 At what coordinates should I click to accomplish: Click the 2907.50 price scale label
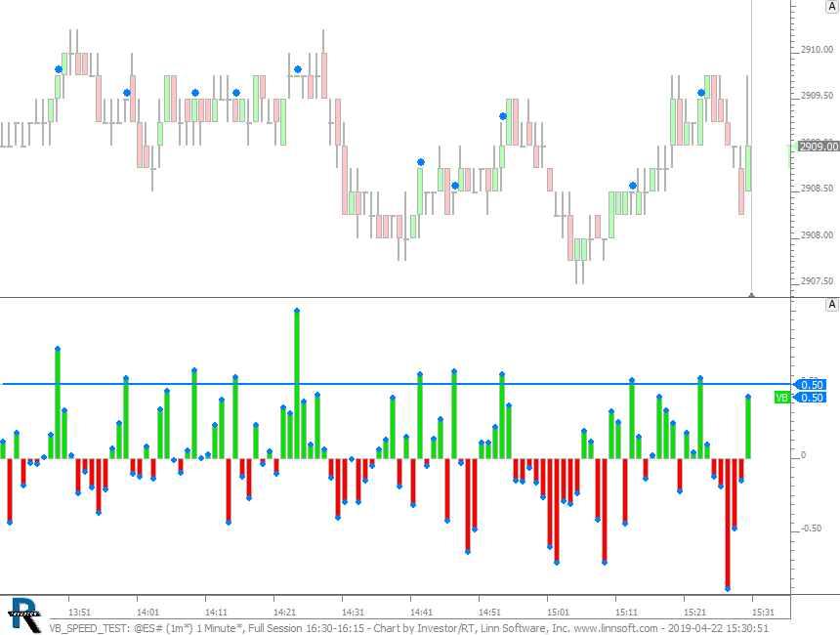[817, 281]
